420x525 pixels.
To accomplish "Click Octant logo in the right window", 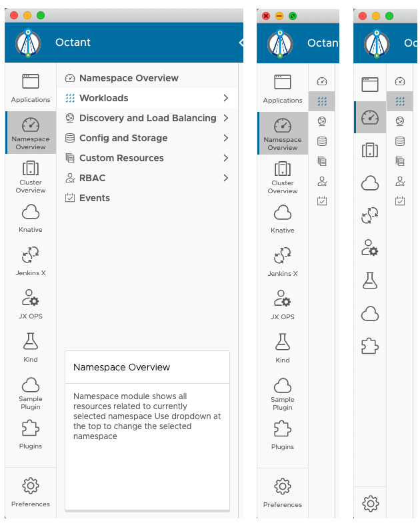I will coord(377,43).
